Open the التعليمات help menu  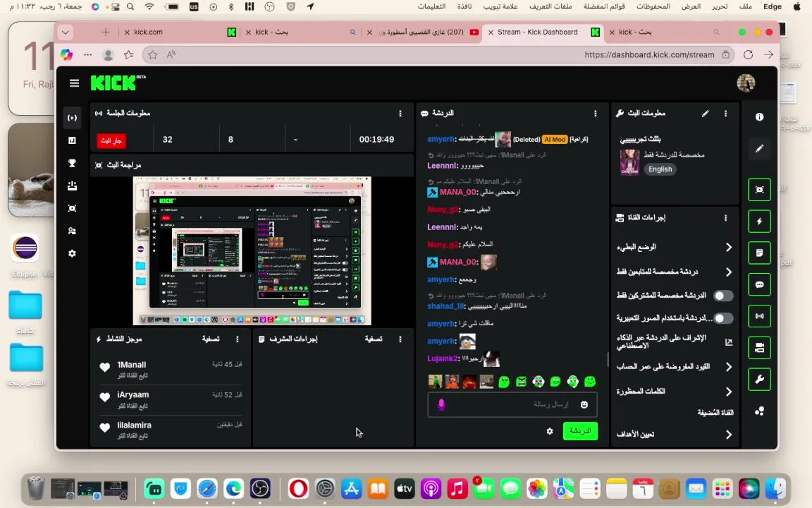431,6
